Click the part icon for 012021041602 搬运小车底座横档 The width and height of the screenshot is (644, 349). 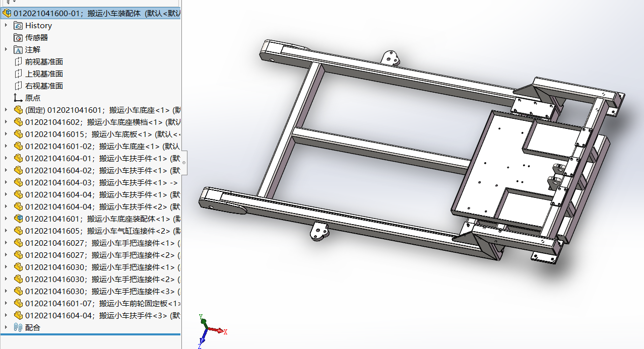(18, 122)
